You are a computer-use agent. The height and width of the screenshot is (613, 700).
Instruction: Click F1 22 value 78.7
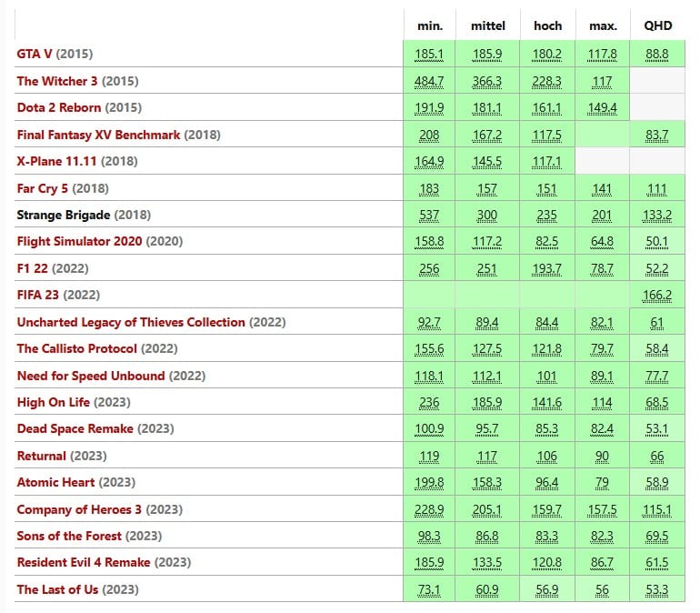pyautogui.click(x=602, y=269)
